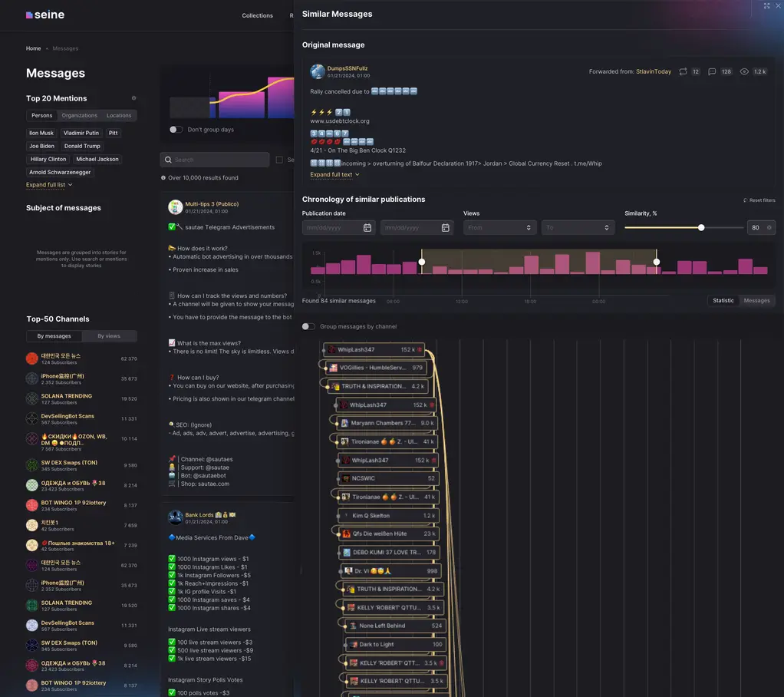Select By views channel tab
This screenshot has width=784, height=697.
point(109,336)
